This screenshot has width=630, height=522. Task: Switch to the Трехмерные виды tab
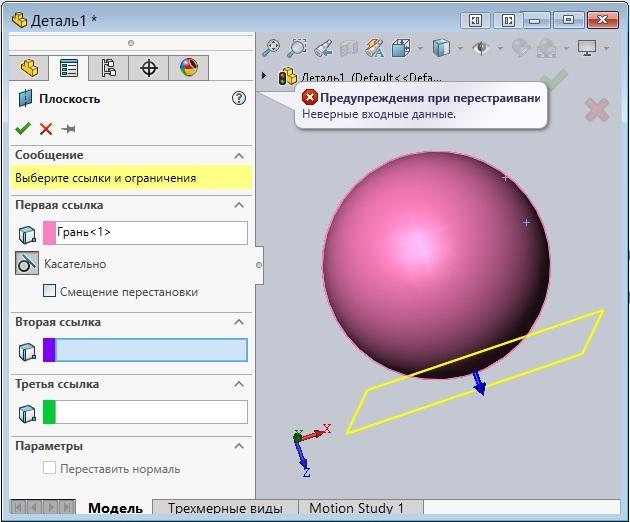tap(225, 508)
